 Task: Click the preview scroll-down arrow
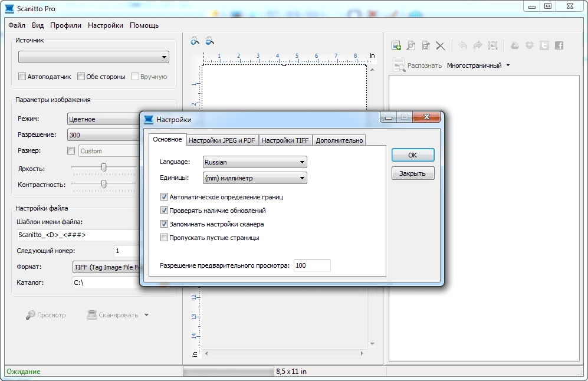[x=372, y=343]
